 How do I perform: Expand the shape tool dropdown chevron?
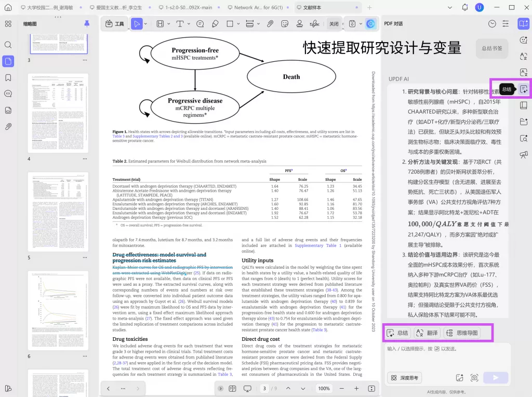tap(238, 23)
